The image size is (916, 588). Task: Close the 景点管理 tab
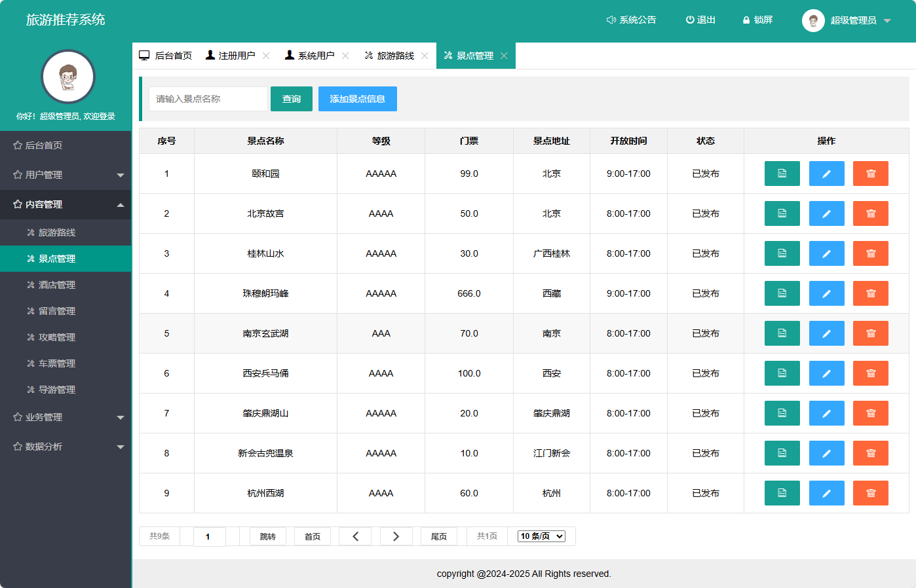pyautogui.click(x=504, y=56)
